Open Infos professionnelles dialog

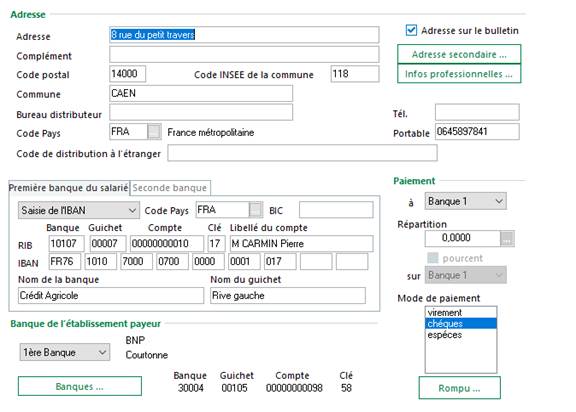[x=459, y=74]
